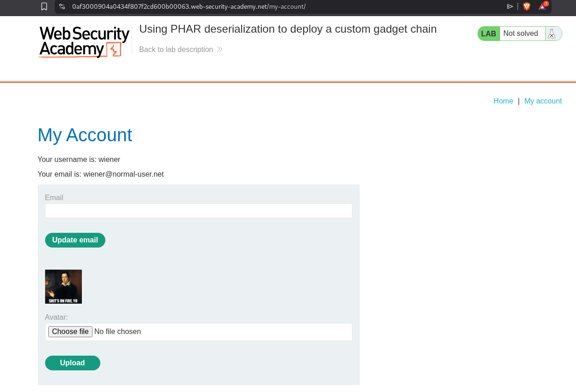This screenshot has height=392, width=576.
Task: Click the lab flask icon
Action: [x=552, y=34]
